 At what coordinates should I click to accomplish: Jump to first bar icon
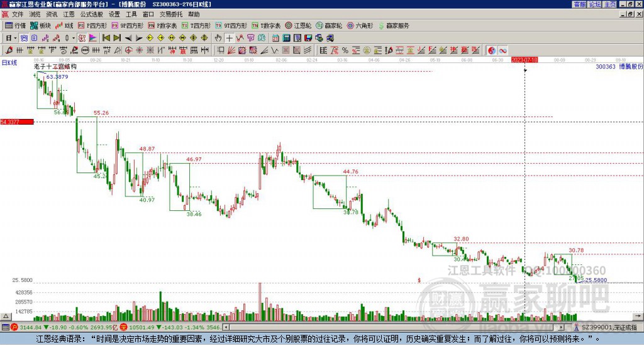coord(106,38)
